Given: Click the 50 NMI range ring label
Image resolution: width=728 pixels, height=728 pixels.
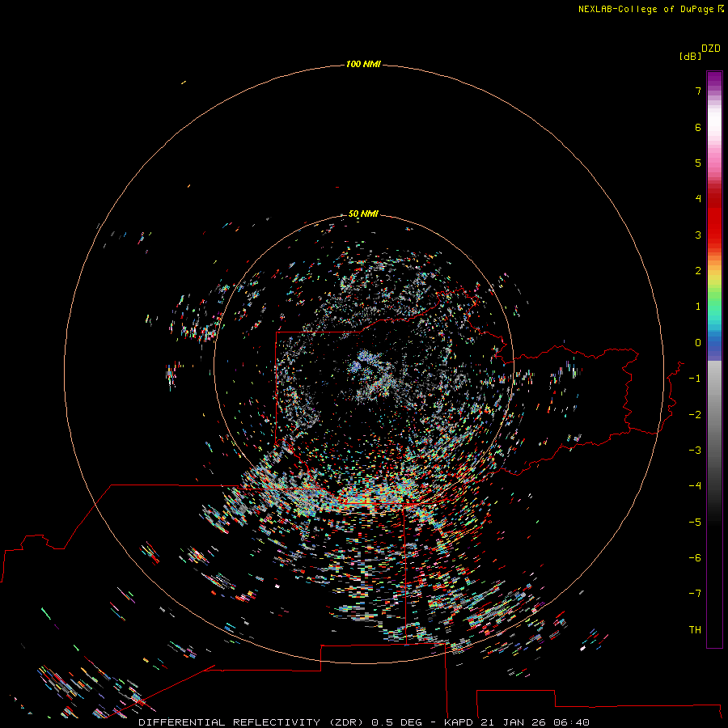Looking at the screenshot, I should (363, 214).
